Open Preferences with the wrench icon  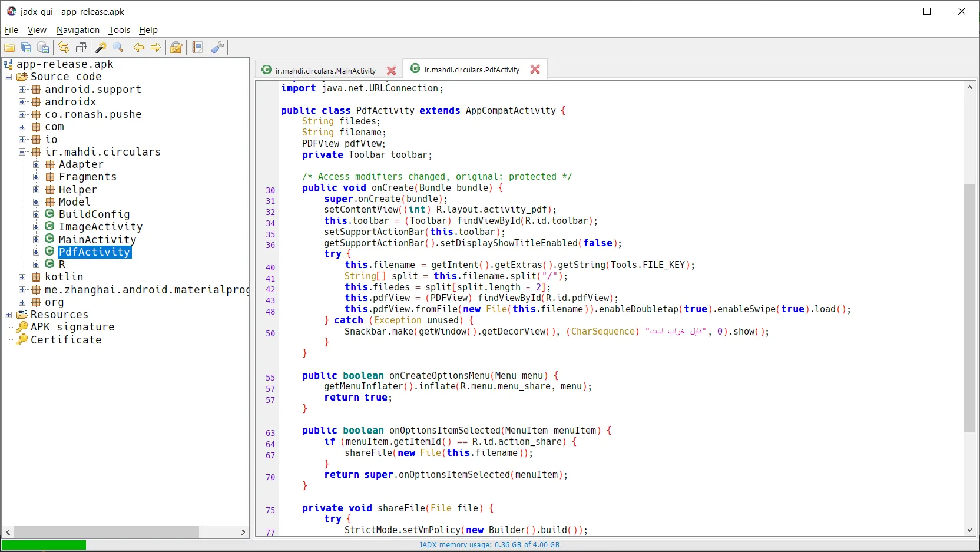(217, 48)
